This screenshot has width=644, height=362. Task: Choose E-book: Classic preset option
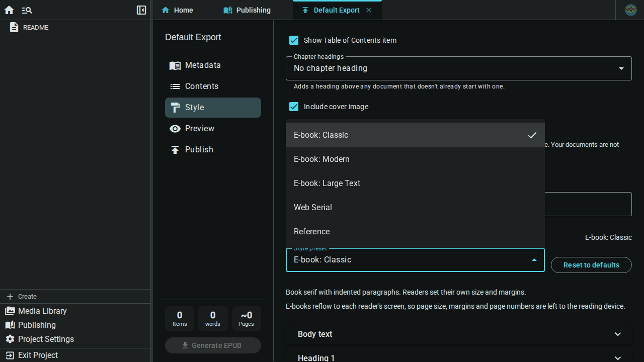pyautogui.click(x=415, y=135)
